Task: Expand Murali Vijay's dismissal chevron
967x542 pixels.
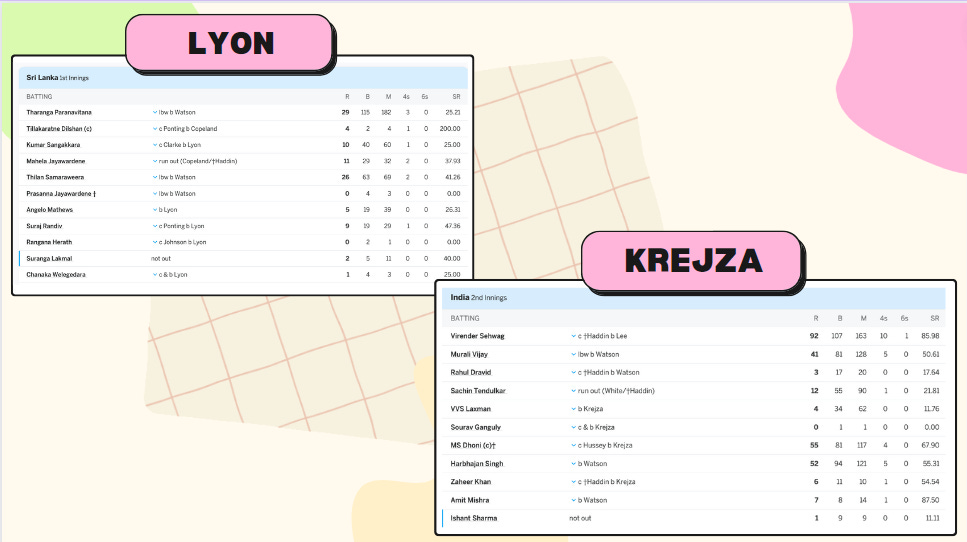Action: click(574, 355)
